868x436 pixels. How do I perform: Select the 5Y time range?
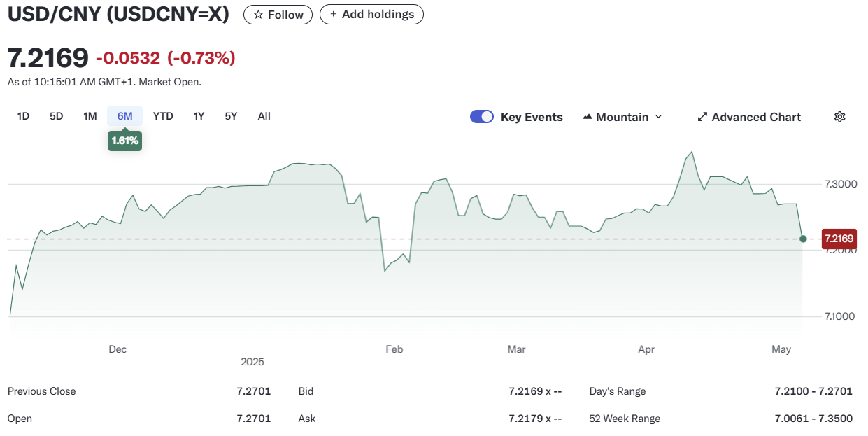point(231,116)
